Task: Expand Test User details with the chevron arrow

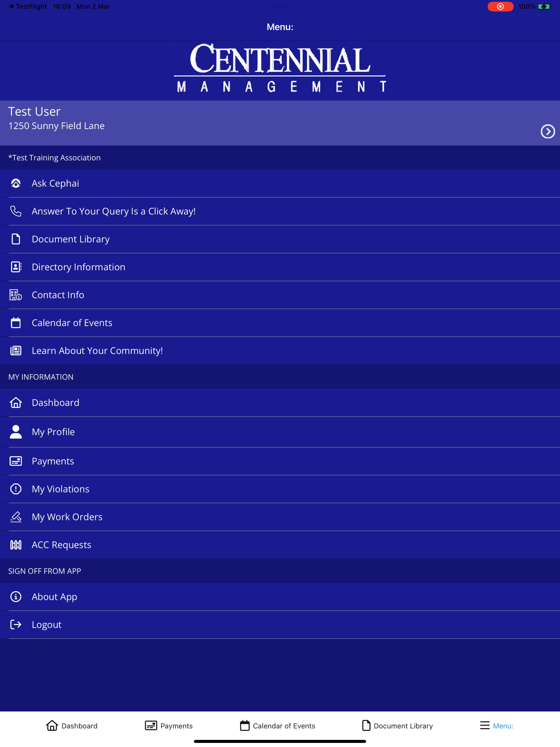Action: (x=547, y=131)
